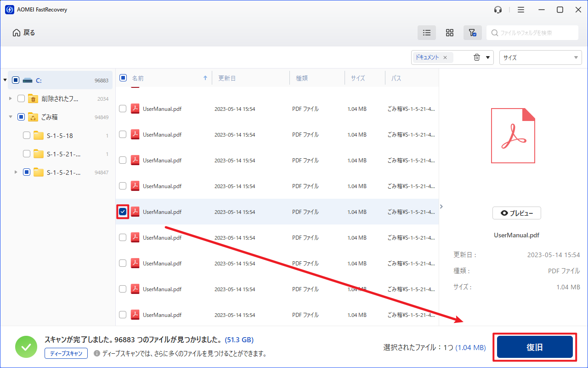Viewport: 588px width, 368px height.
Task: Click the large PDF preview thumbnail
Action: 513,136
